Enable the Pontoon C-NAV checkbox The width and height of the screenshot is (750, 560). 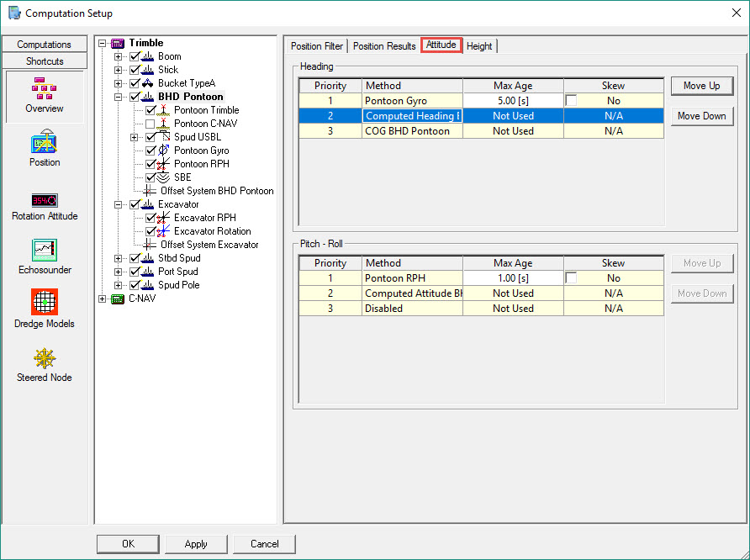coord(151,124)
